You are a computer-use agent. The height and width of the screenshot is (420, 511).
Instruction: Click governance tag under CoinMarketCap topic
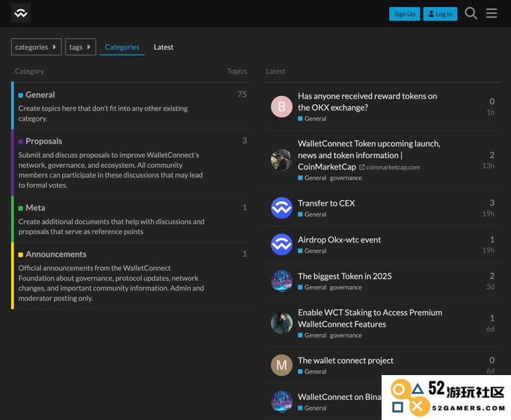345,178
